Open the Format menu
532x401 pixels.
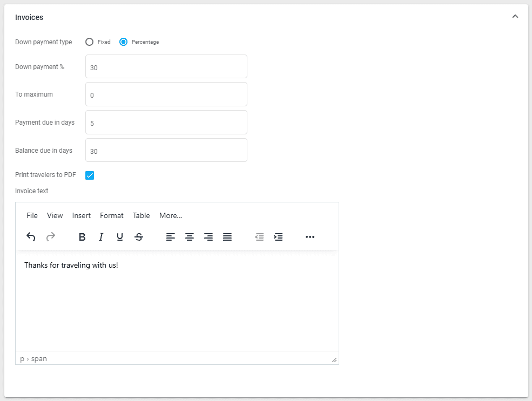coord(112,215)
